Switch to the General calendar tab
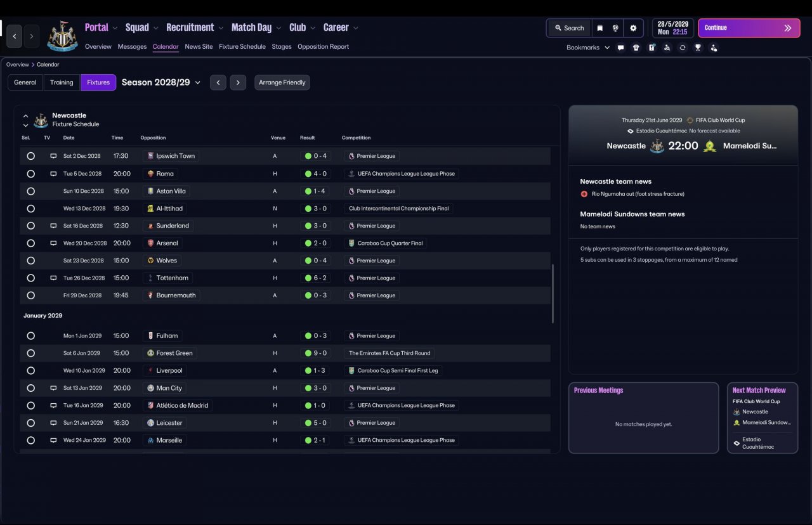Screen dimensions: 812x525 (x=25, y=82)
